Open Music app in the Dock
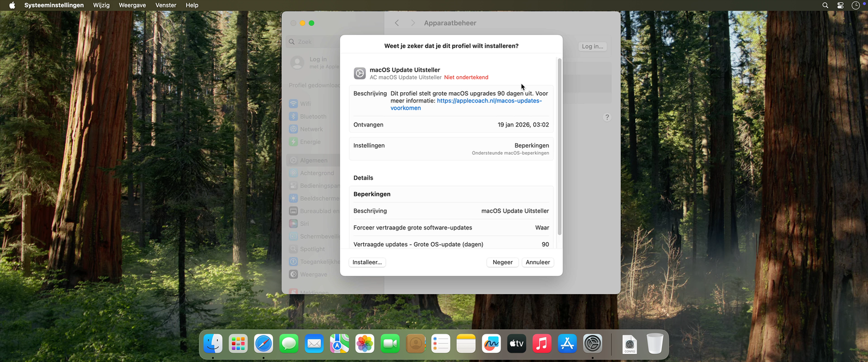This screenshot has width=868, height=362. (x=542, y=344)
